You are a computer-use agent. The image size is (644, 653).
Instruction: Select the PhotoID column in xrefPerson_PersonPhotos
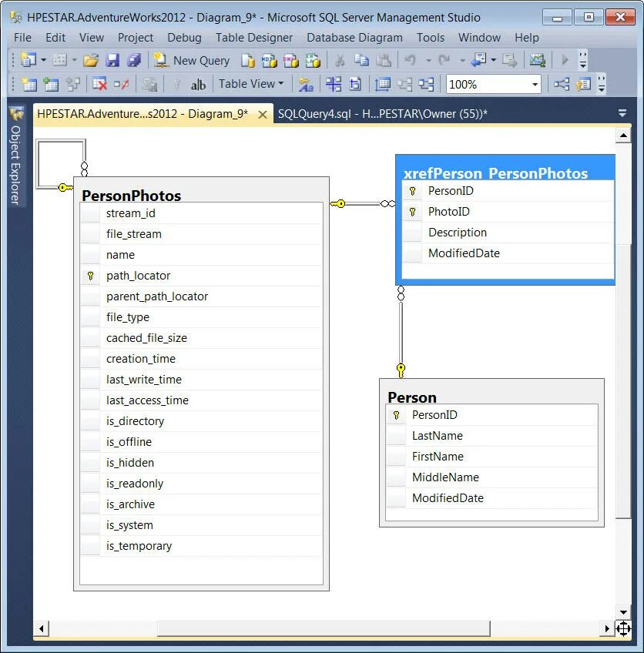click(508, 212)
